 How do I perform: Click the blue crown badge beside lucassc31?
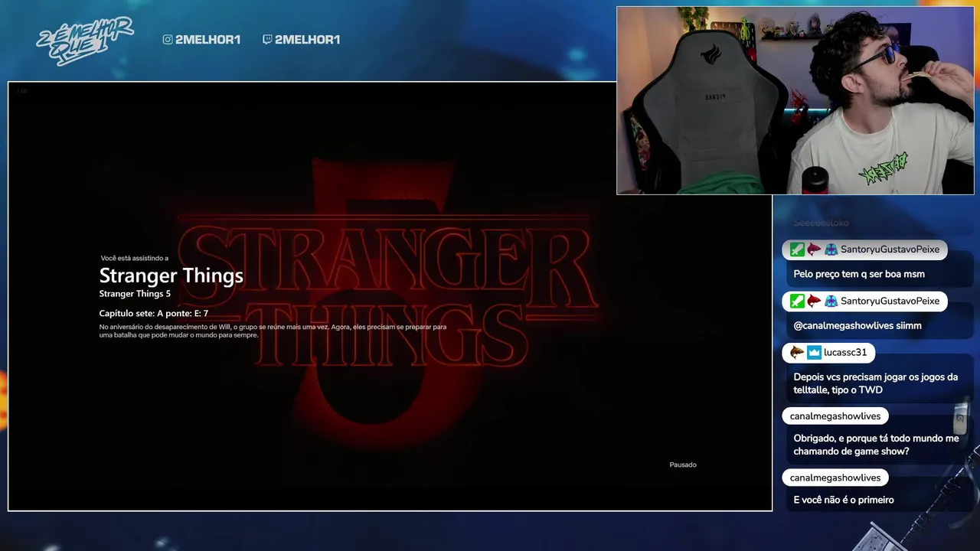[x=814, y=353]
